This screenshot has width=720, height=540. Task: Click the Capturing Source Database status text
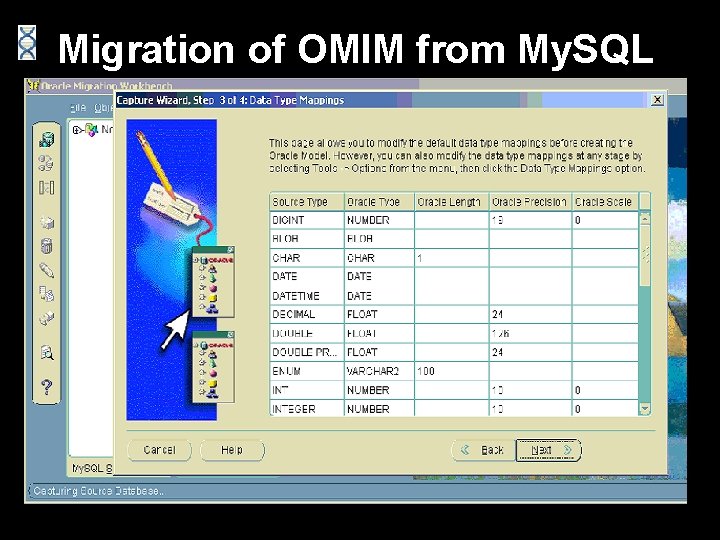[98, 491]
